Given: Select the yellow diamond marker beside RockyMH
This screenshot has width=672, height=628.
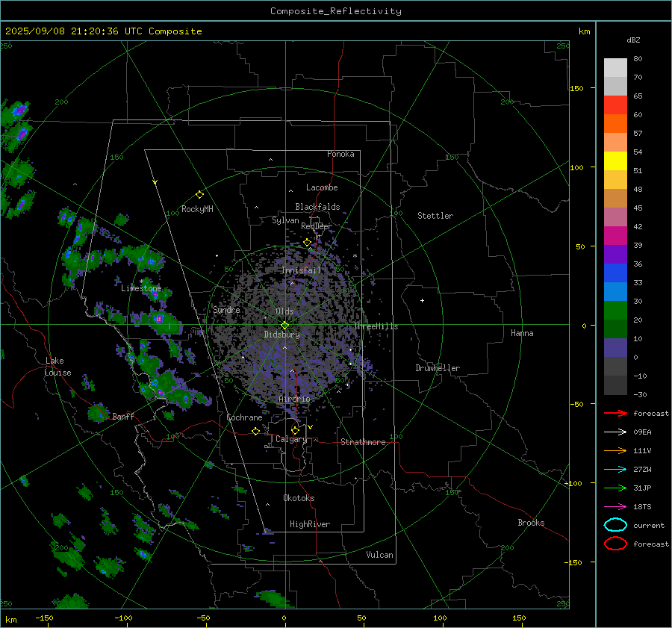Looking at the screenshot, I should point(199,195).
